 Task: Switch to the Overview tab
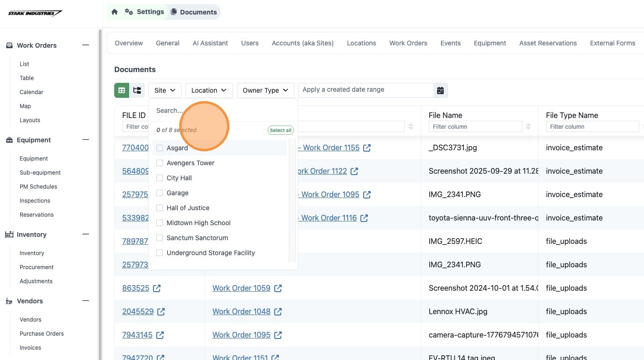(x=129, y=43)
